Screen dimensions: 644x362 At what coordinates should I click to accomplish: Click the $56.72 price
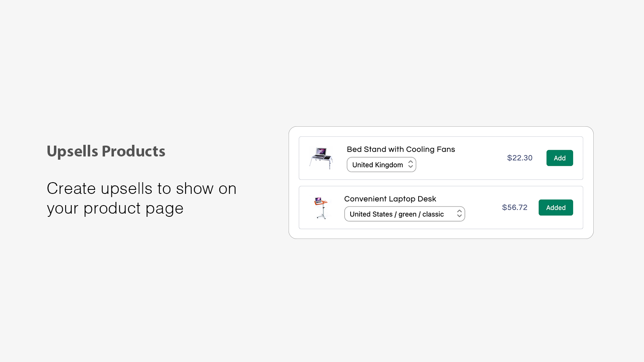coord(514,208)
